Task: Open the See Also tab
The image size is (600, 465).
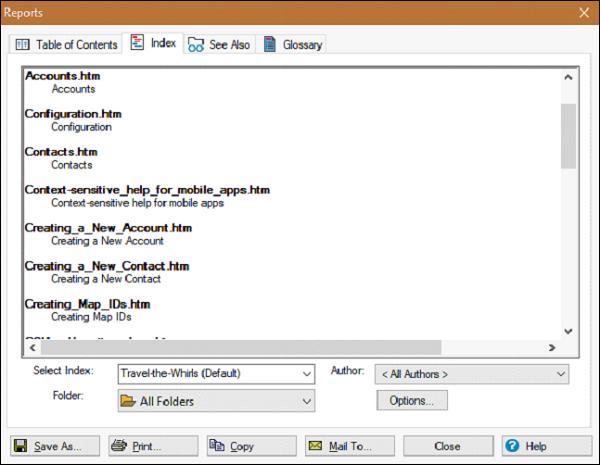Action: [219, 45]
